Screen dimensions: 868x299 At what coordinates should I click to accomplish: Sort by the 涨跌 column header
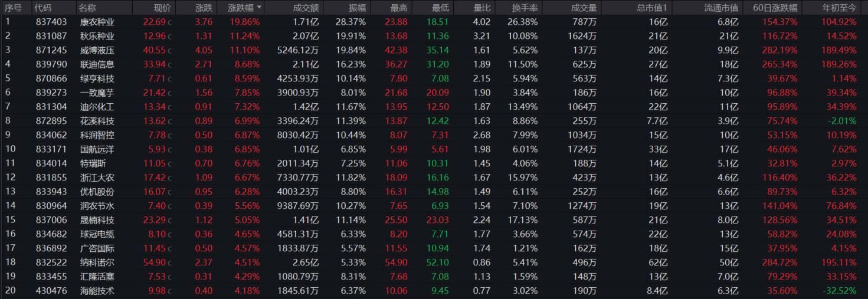tap(204, 8)
